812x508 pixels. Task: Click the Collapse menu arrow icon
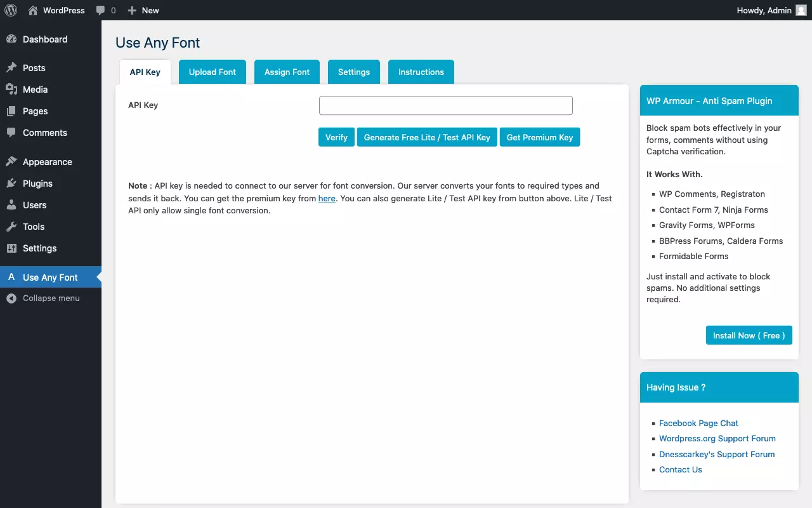11,298
